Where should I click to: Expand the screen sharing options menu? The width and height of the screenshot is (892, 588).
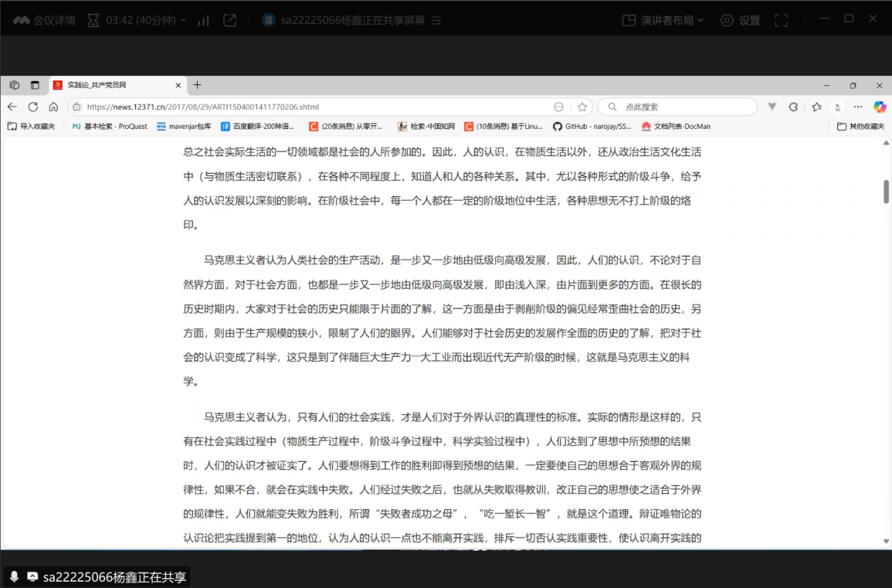(436, 20)
